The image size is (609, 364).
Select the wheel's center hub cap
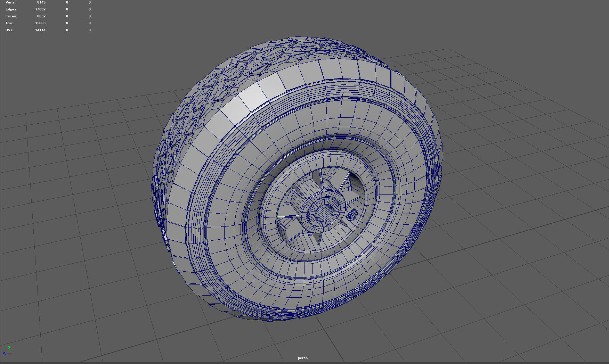point(324,211)
